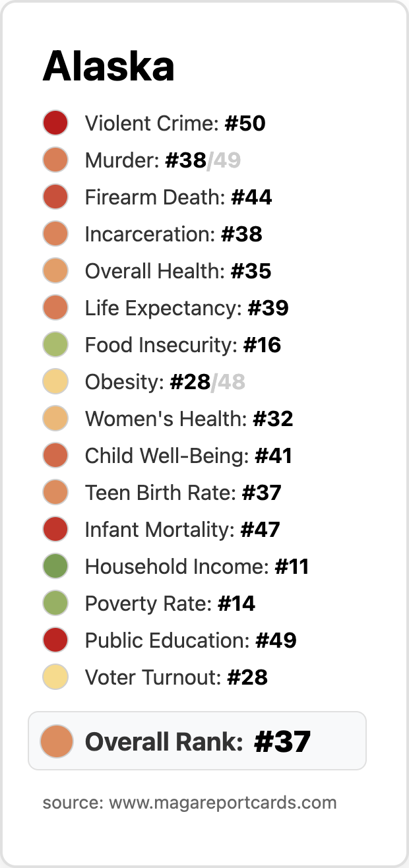The width and height of the screenshot is (409, 868).
Task: Click the Teen Birth Rate #37 label
Action: 183,493
